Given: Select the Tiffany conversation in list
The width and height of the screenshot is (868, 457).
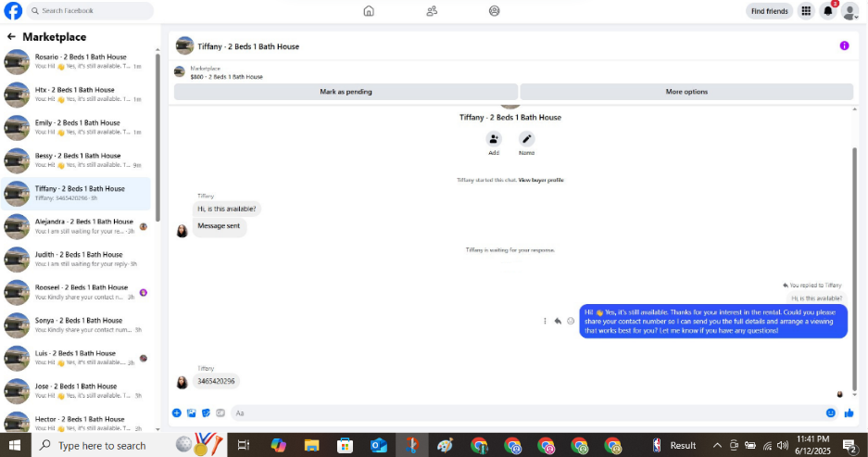Looking at the screenshot, I should 76,194.
